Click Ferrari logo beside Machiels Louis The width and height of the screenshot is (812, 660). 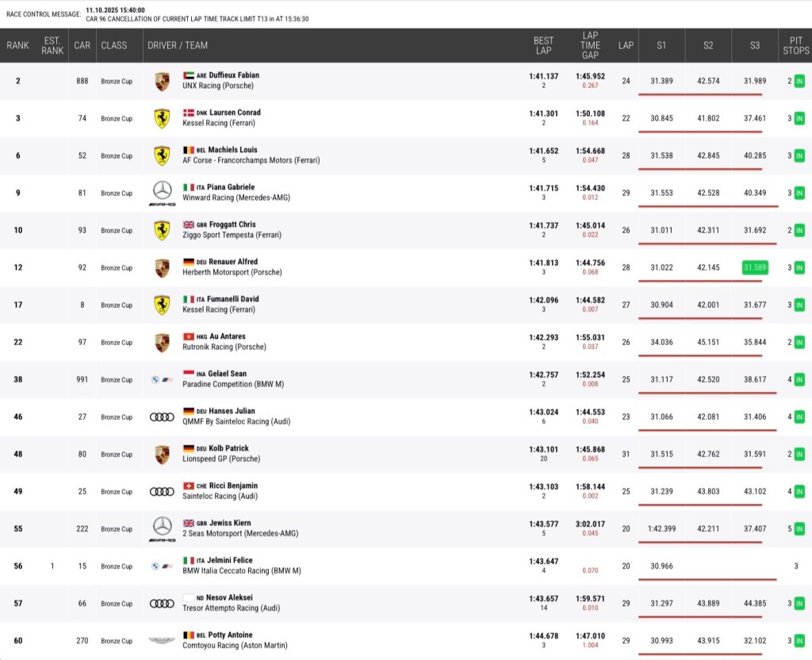(162, 156)
